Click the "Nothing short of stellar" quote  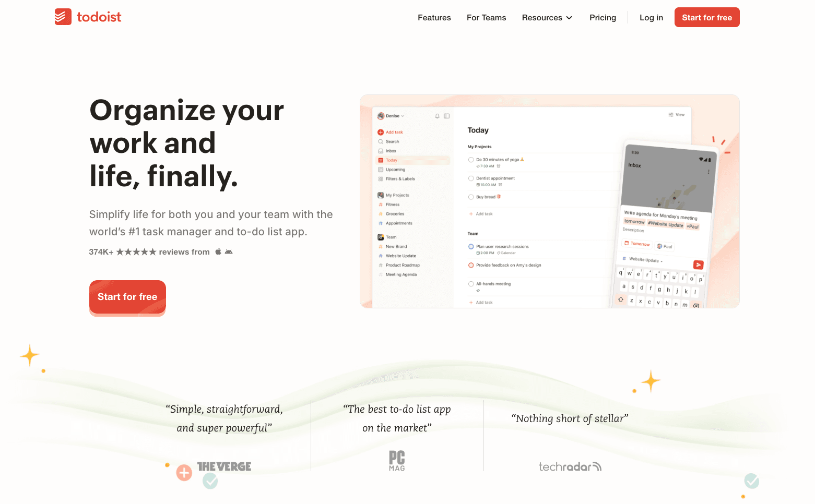click(570, 418)
